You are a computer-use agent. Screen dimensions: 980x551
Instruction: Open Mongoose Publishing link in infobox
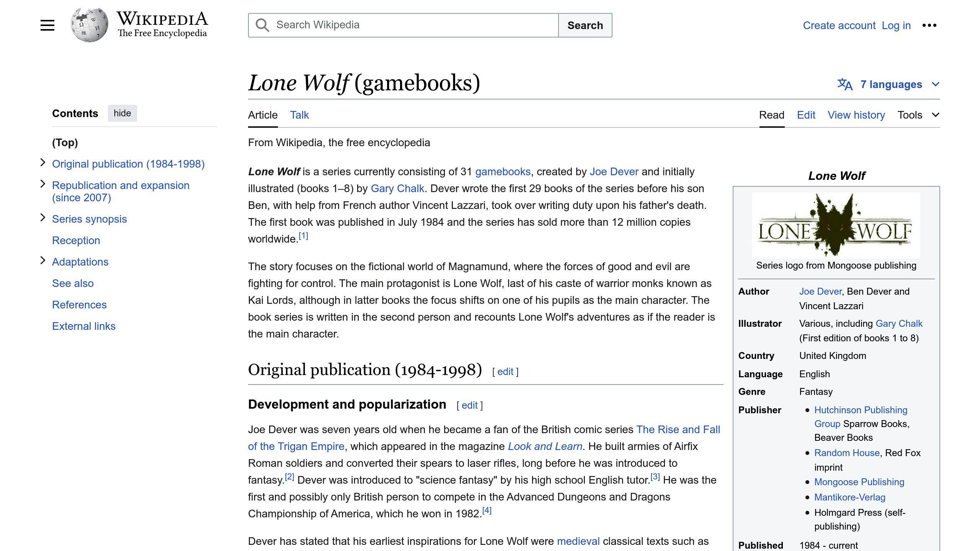(859, 482)
